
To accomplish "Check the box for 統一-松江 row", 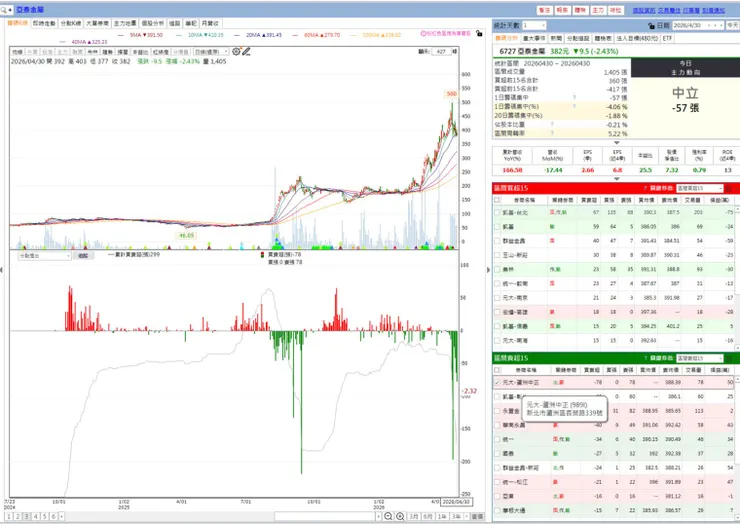I will 497,482.
